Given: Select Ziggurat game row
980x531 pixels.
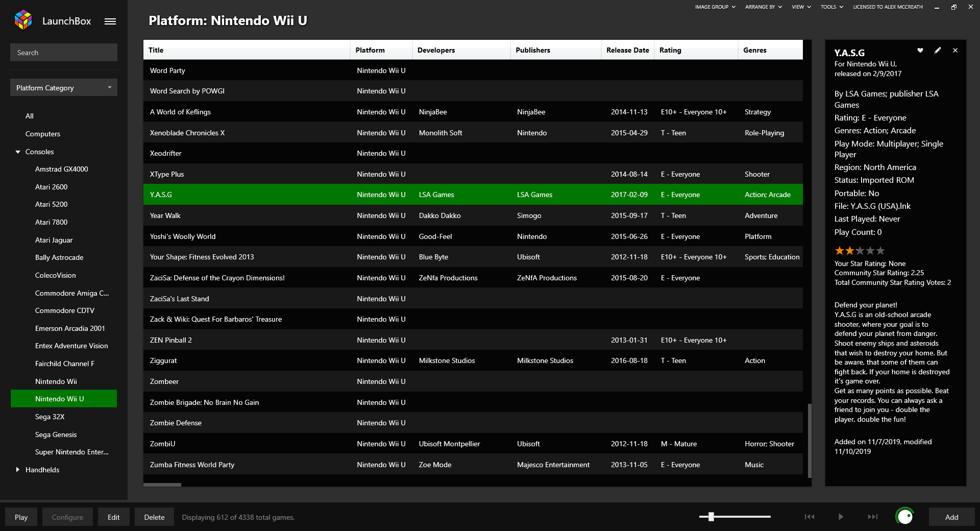Looking at the screenshot, I should click(x=473, y=360).
